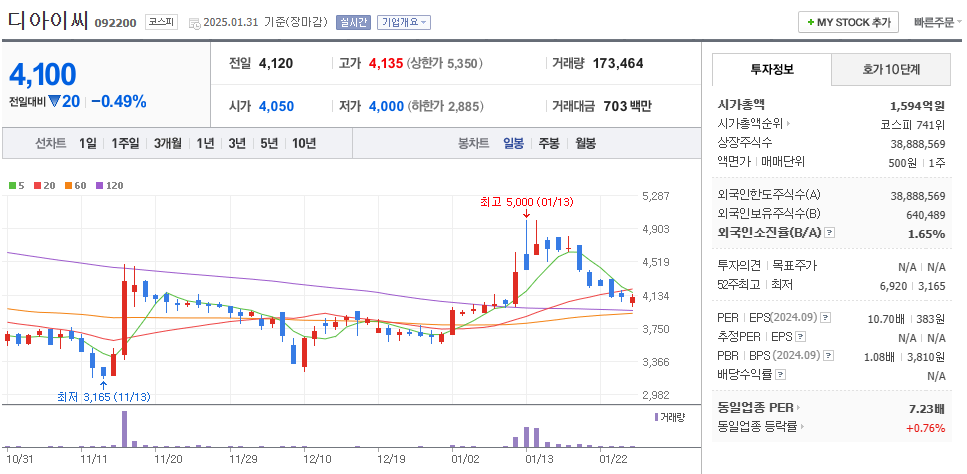967x474 pixels.
Task: Open the help icon next to BPS(2024.09)
Action: 829,356
